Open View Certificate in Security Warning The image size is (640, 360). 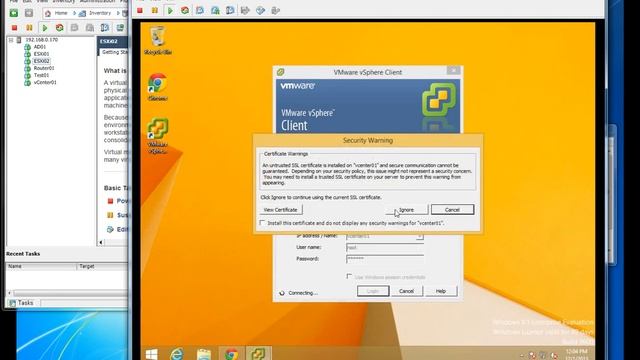tap(280, 209)
